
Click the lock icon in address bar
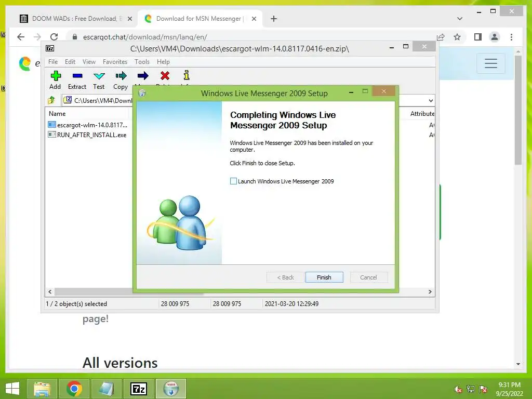[x=75, y=37]
